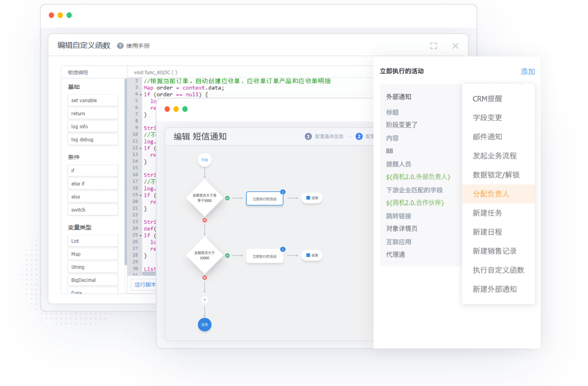Click the 添加 link
The height and width of the screenshot is (386, 588).
point(527,72)
